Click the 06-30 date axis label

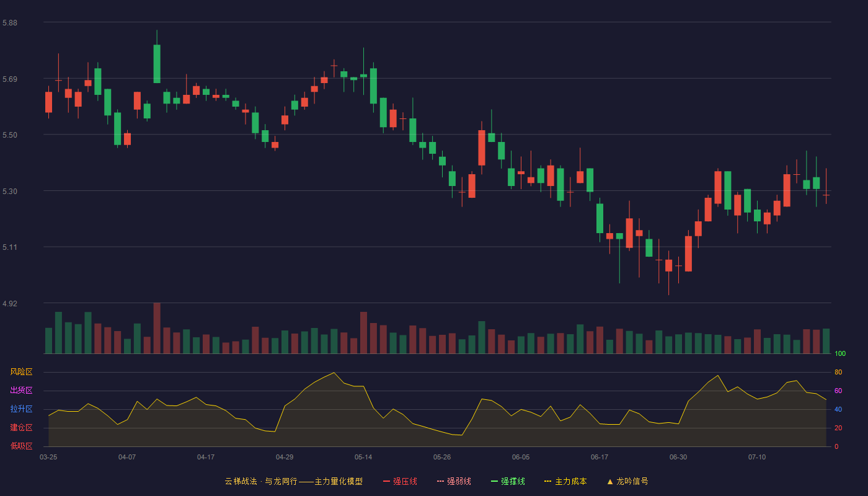click(x=678, y=457)
